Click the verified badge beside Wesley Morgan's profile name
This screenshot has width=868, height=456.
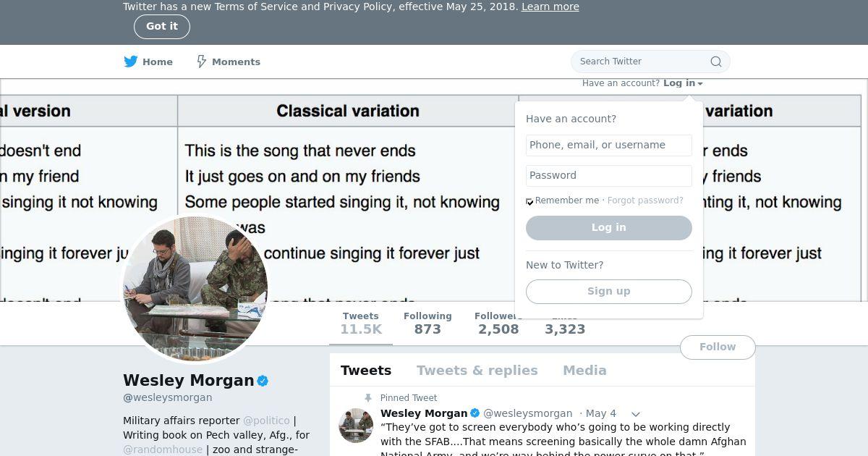click(x=263, y=381)
